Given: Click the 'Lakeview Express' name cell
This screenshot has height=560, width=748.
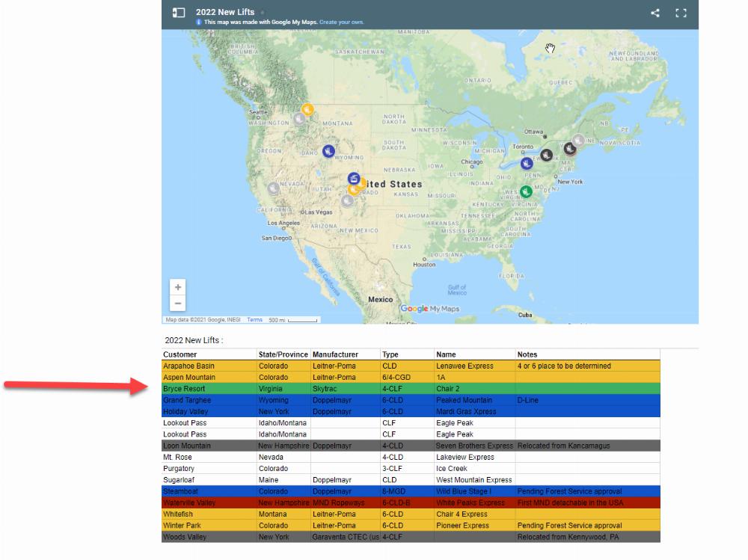Looking at the screenshot, I should coord(475,457).
